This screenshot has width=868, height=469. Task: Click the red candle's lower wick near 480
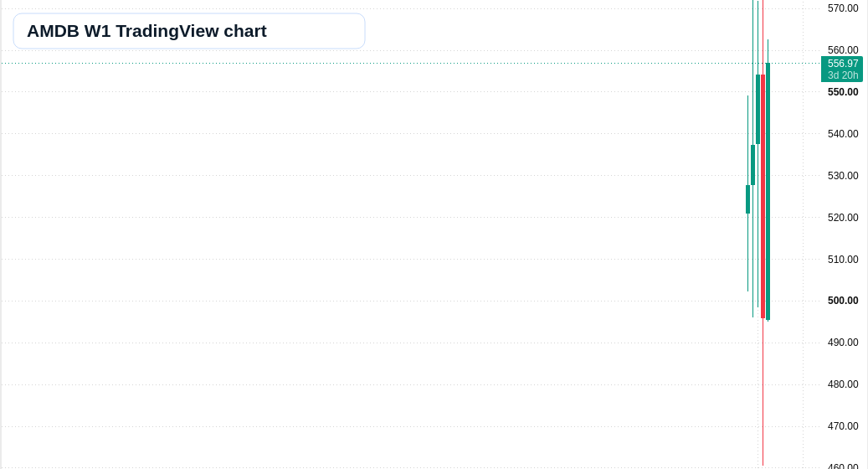763,384
